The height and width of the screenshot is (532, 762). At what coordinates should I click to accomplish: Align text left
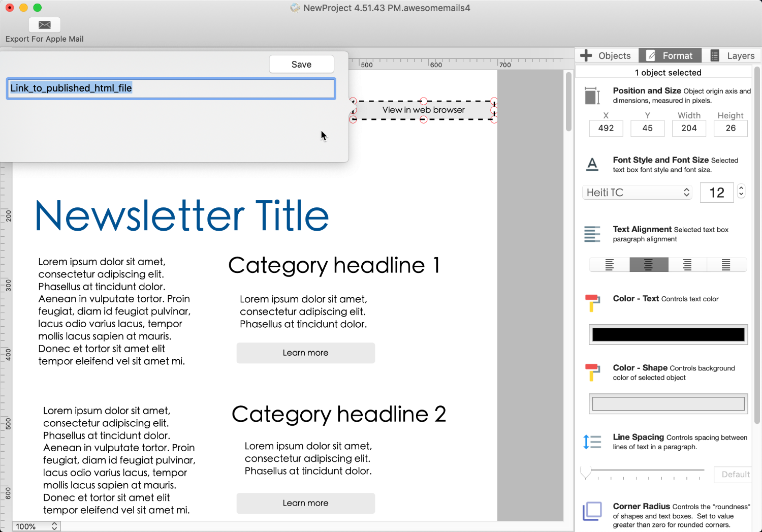pyautogui.click(x=609, y=265)
